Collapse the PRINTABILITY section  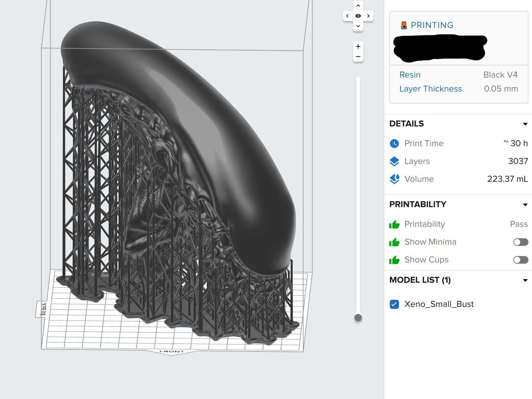(x=525, y=205)
